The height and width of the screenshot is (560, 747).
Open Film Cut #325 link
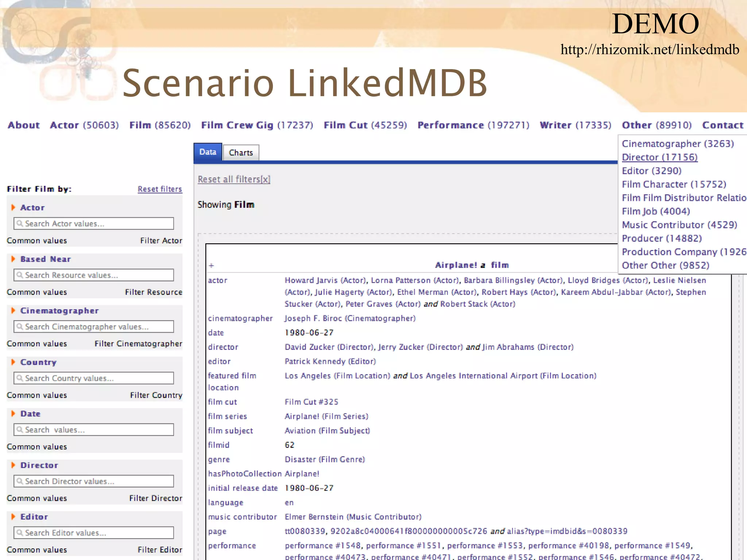[x=311, y=402]
